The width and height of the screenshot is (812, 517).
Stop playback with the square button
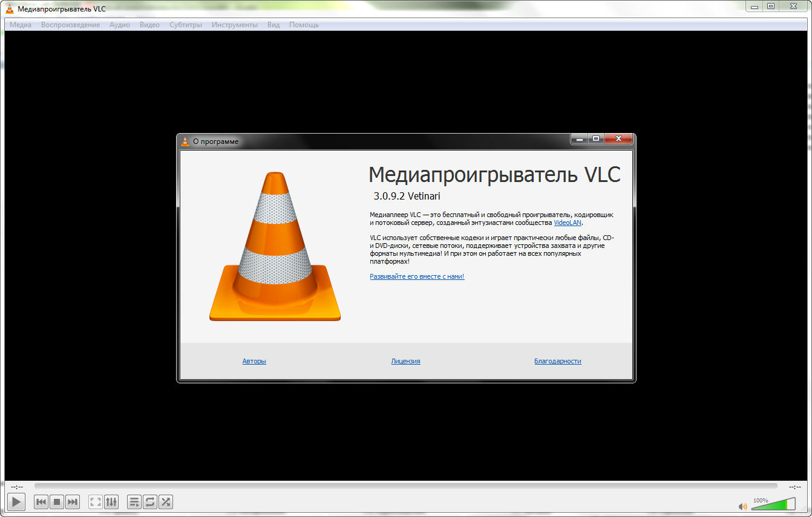(57, 502)
